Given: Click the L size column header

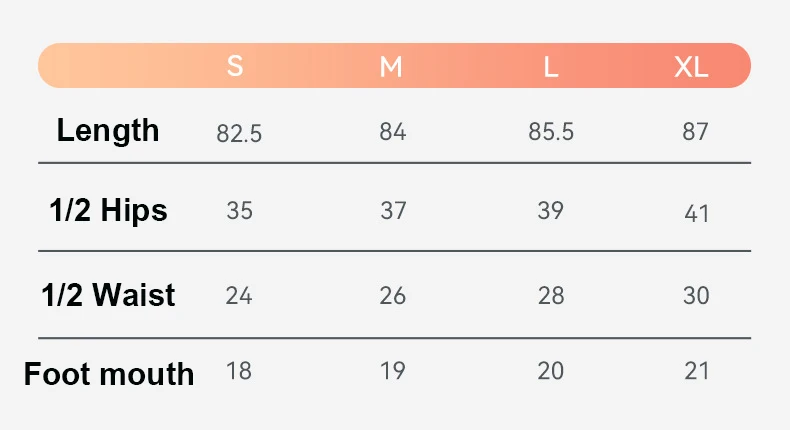Looking at the screenshot, I should [x=550, y=67].
